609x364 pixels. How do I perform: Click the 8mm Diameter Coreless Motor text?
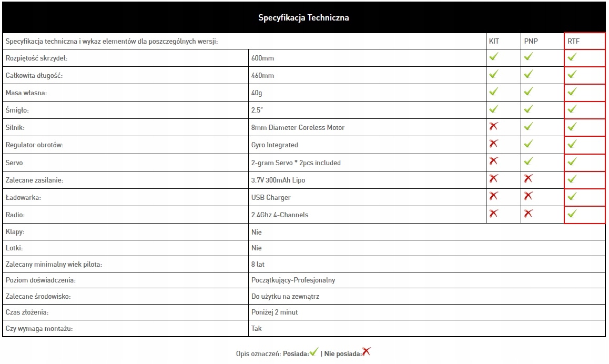point(298,128)
